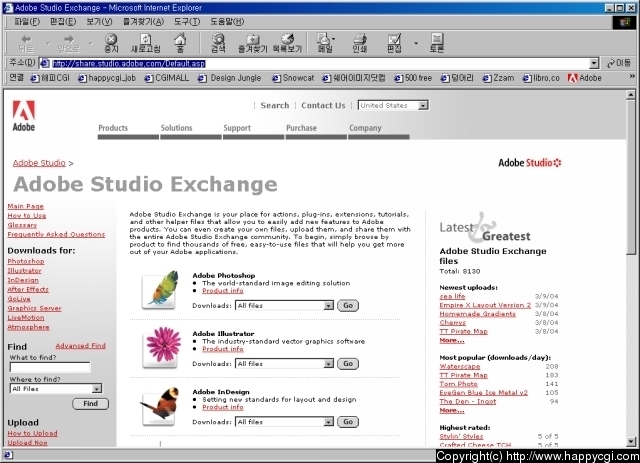Open the Snowcat links bar shortcut
Image resolution: width=640 pixels, height=463 pixels.
tap(293, 78)
